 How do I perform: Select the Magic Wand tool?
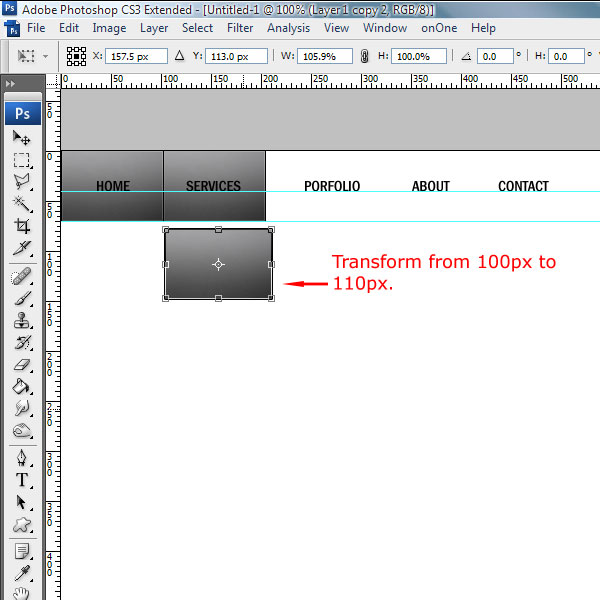click(21, 204)
